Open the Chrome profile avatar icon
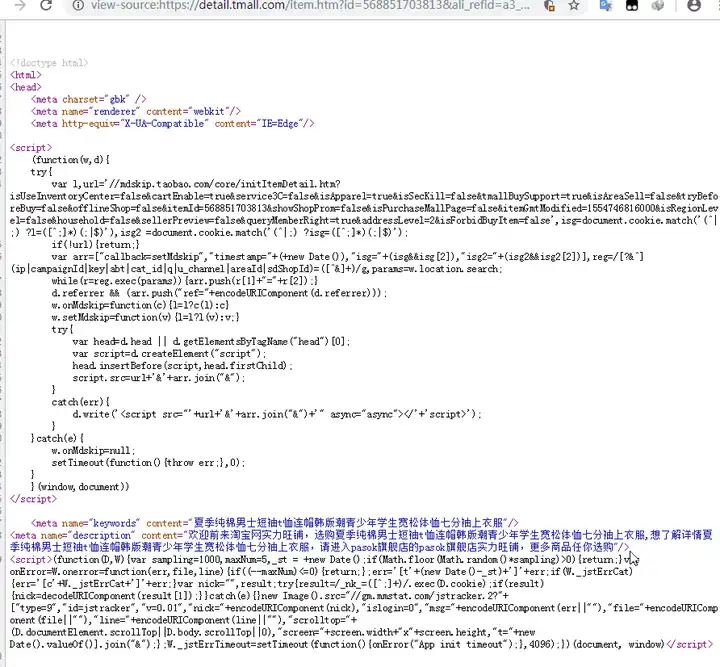720x667 pixels. [694, 6]
